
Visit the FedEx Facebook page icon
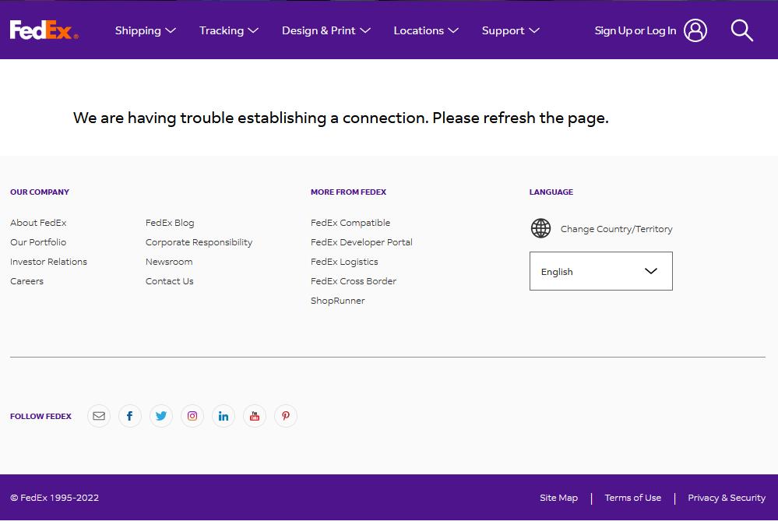tap(130, 416)
